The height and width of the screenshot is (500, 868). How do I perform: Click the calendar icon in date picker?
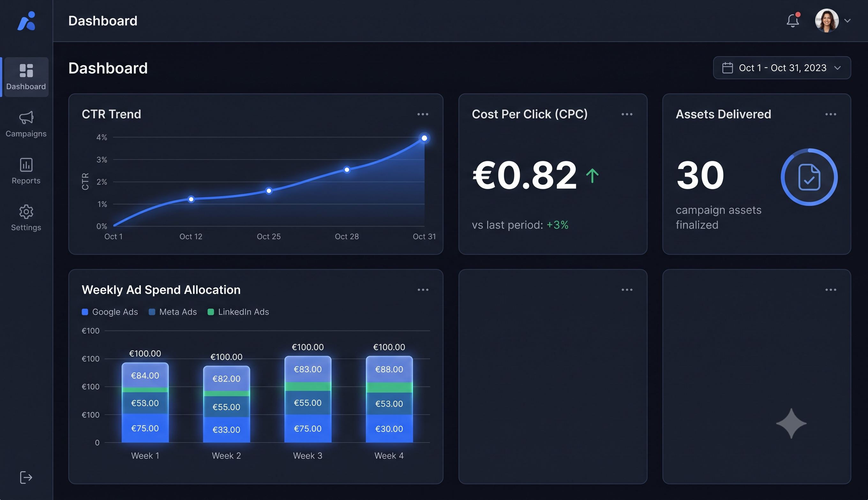click(x=728, y=68)
